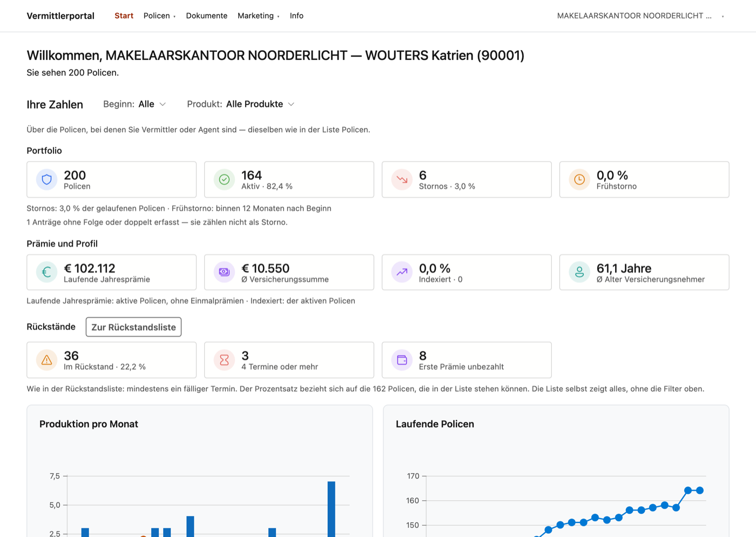
Task: Click the 200 Policen count
Action: [75, 175]
